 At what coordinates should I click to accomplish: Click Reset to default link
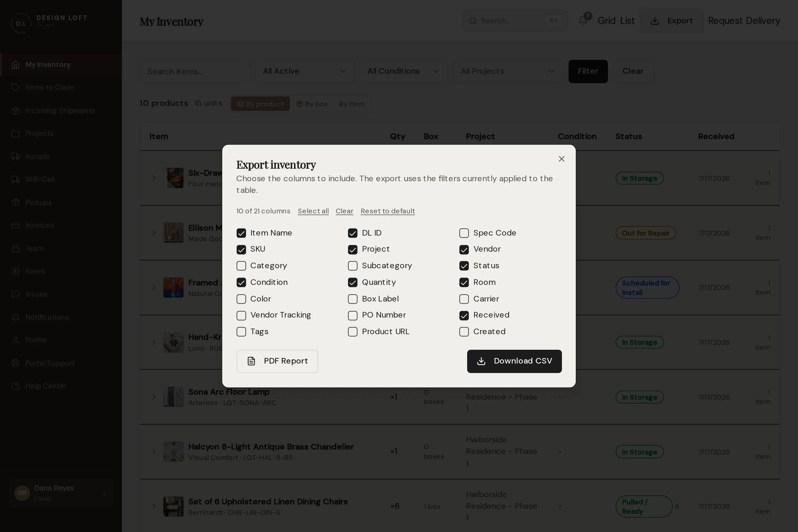387,211
